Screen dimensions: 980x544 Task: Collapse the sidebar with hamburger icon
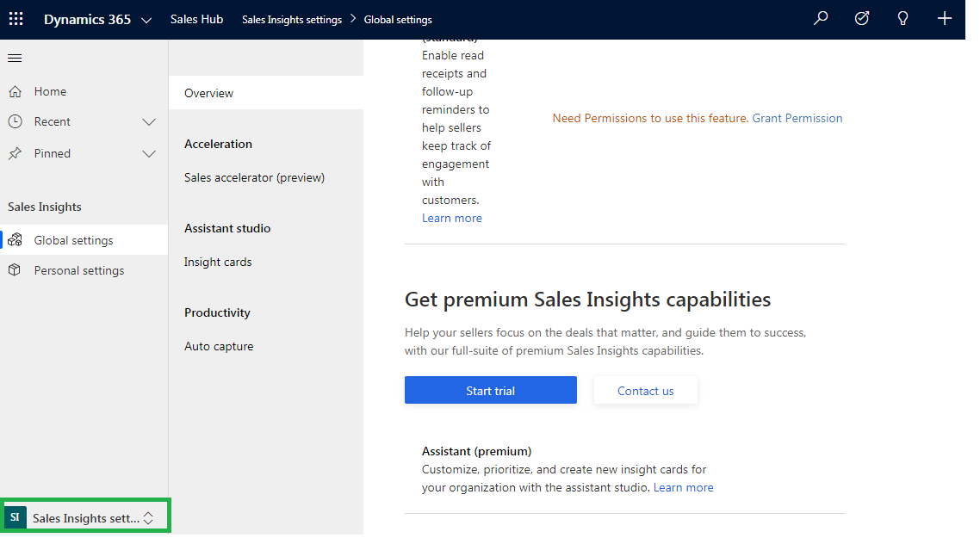pos(15,59)
